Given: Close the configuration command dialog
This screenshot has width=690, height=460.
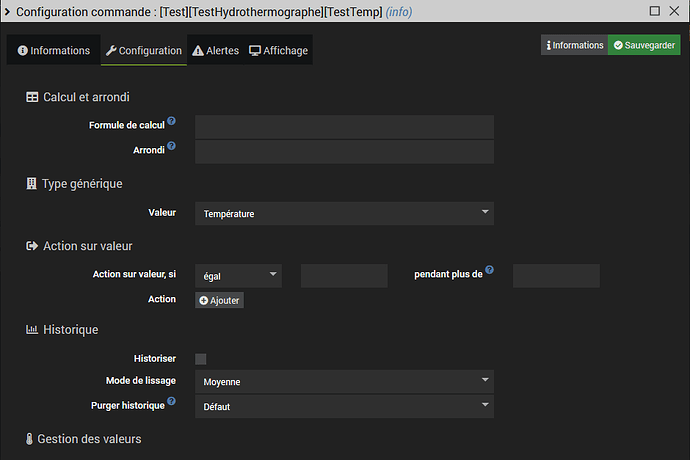Looking at the screenshot, I should tap(675, 12).
